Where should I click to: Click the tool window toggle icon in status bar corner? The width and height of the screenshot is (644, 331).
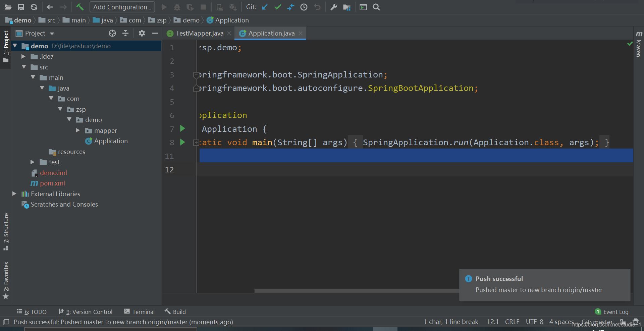6,322
